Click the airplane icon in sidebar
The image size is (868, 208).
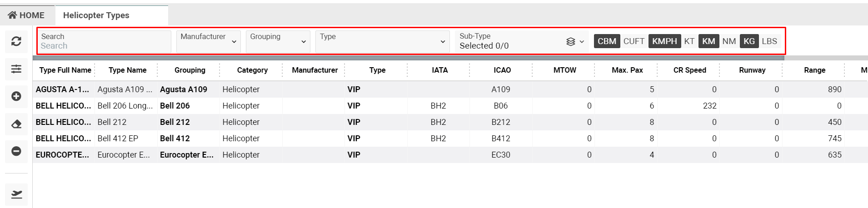[16, 194]
